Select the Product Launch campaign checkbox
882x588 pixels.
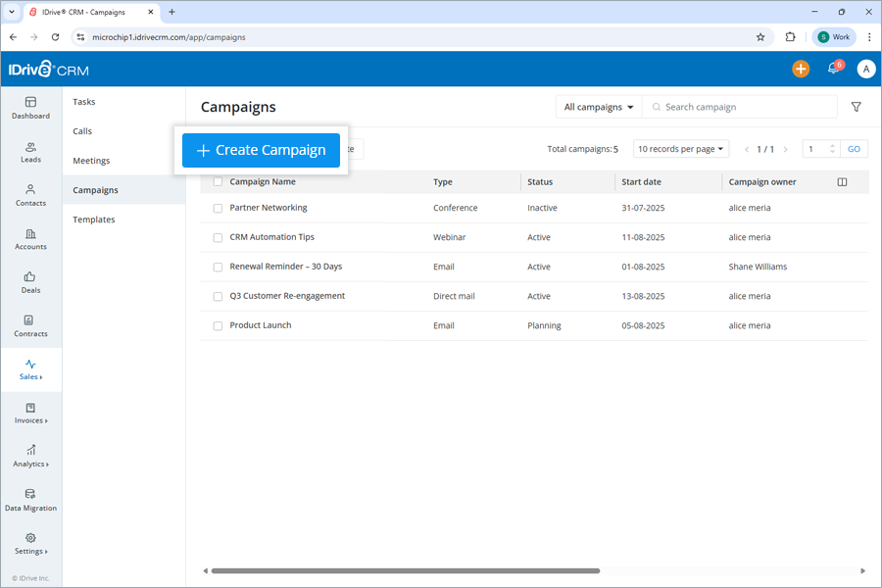coord(217,324)
